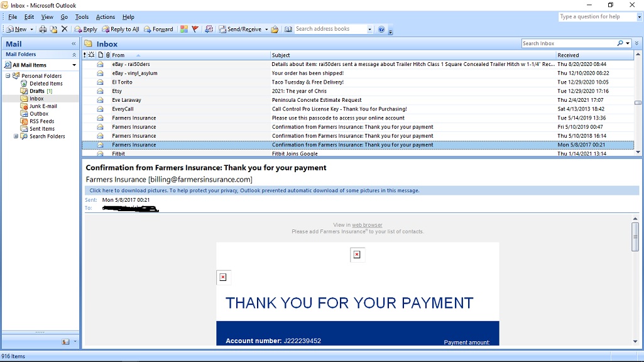Sort messages by Received column
This screenshot has height=362, width=644.
click(x=595, y=55)
